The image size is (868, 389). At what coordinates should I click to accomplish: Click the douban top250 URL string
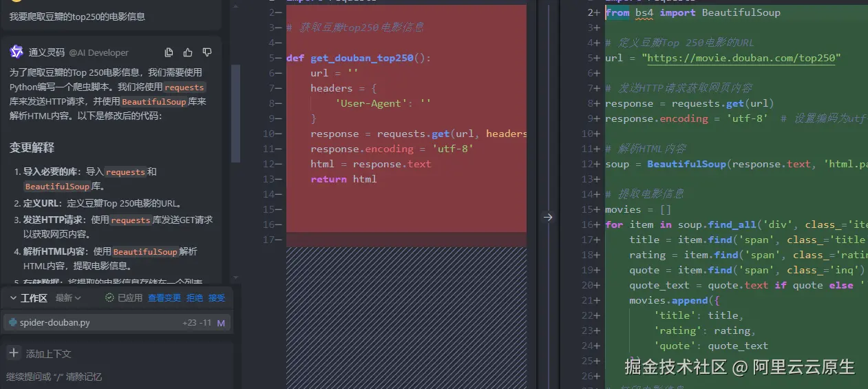pos(743,58)
